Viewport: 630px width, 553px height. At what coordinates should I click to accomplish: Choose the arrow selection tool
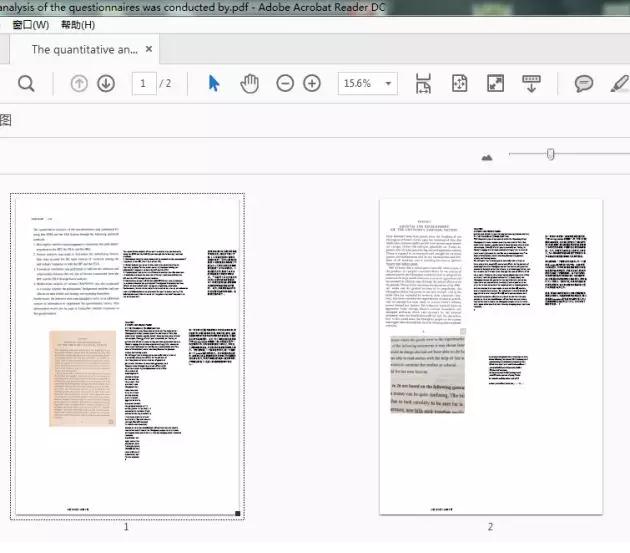[214, 84]
